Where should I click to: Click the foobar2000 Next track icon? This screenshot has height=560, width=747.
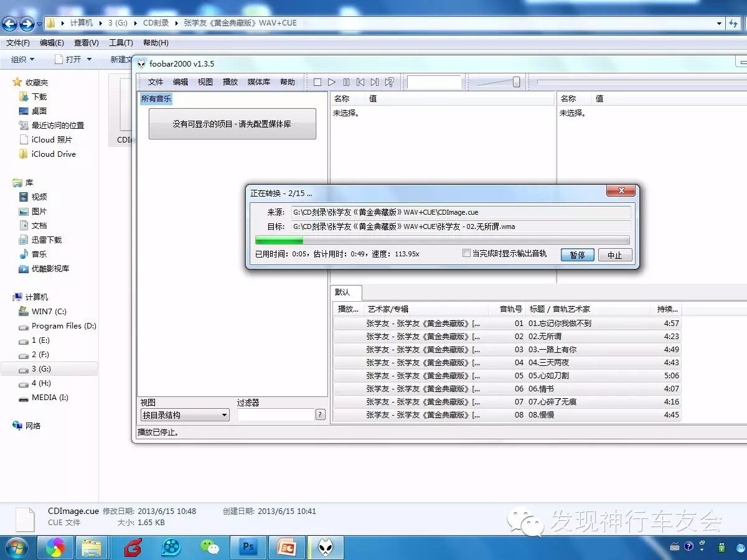375,82
